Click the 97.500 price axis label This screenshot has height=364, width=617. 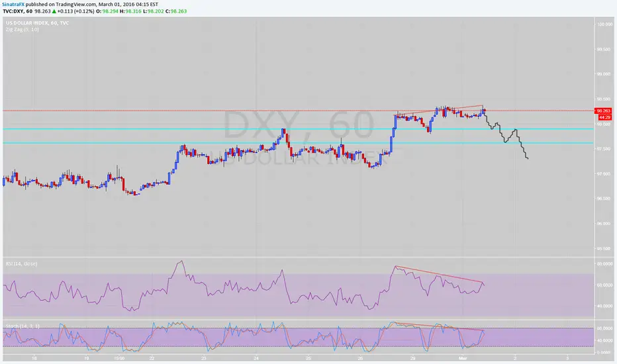605,149
